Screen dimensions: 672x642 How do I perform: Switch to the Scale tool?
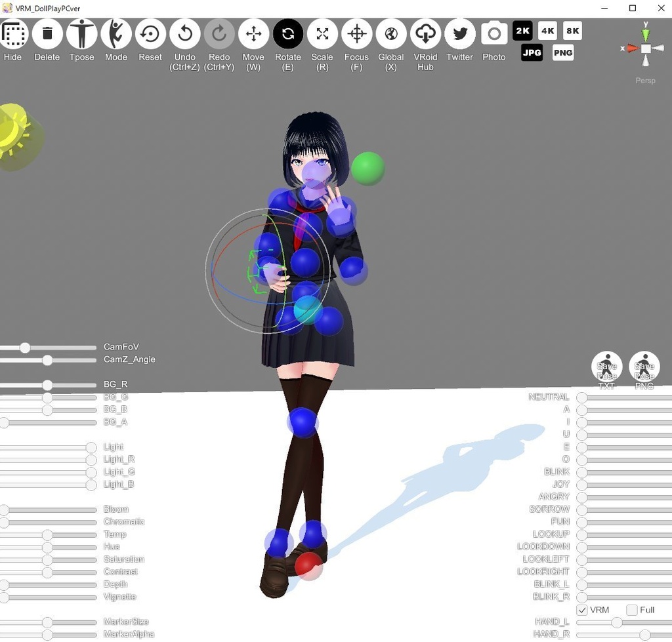[x=322, y=33]
